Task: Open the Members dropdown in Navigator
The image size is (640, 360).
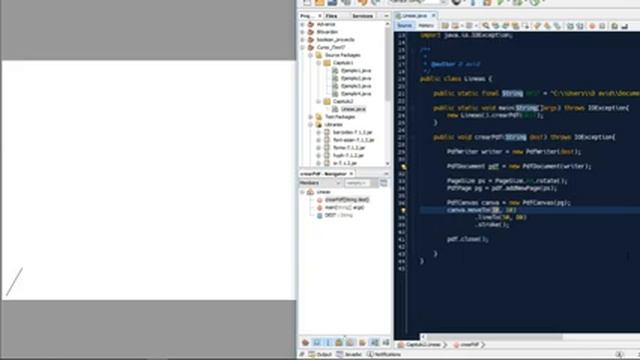Action: (x=320, y=183)
